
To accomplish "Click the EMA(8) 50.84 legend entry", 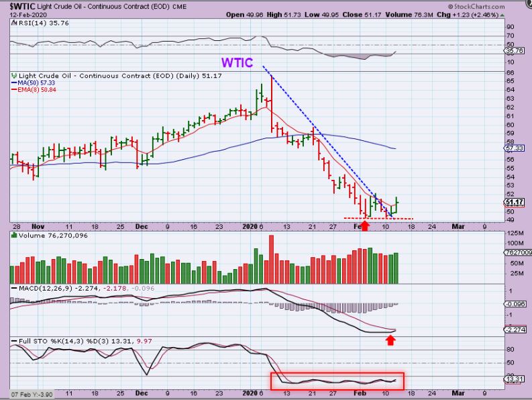I will click(37, 90).
